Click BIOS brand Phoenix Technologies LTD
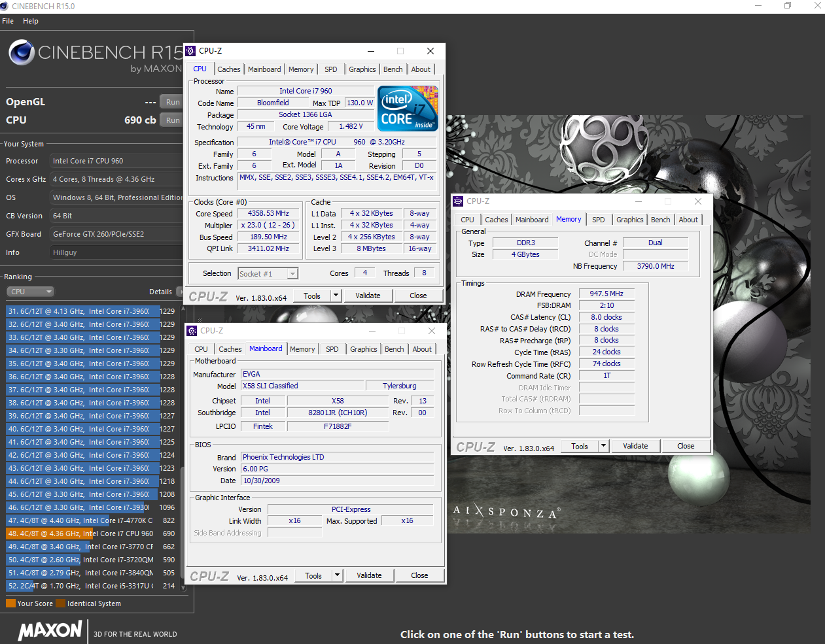The height and width of the screenshot is (644, 825). [x=337, y=457]
